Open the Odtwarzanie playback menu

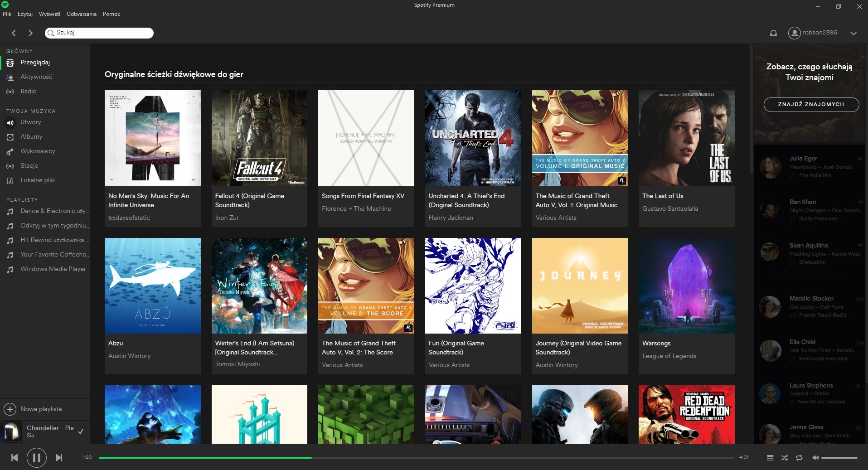click(x=81, y=14)
